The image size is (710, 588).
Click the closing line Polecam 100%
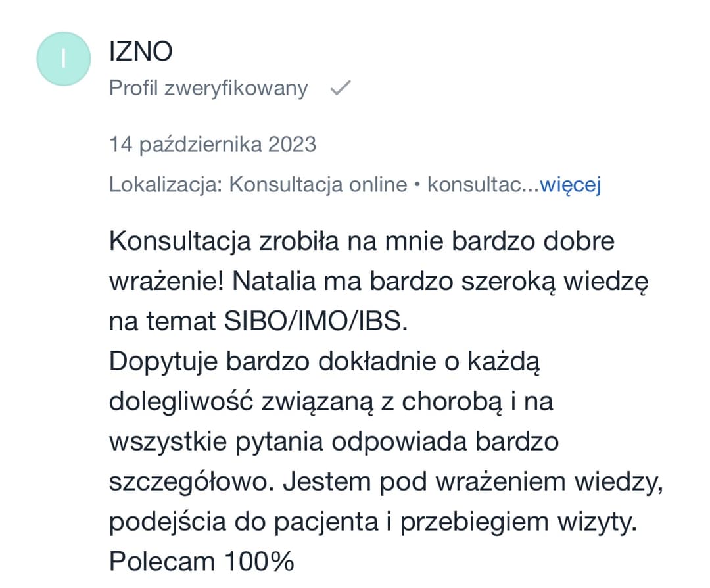pyautogui.click(x=201, y=562)
